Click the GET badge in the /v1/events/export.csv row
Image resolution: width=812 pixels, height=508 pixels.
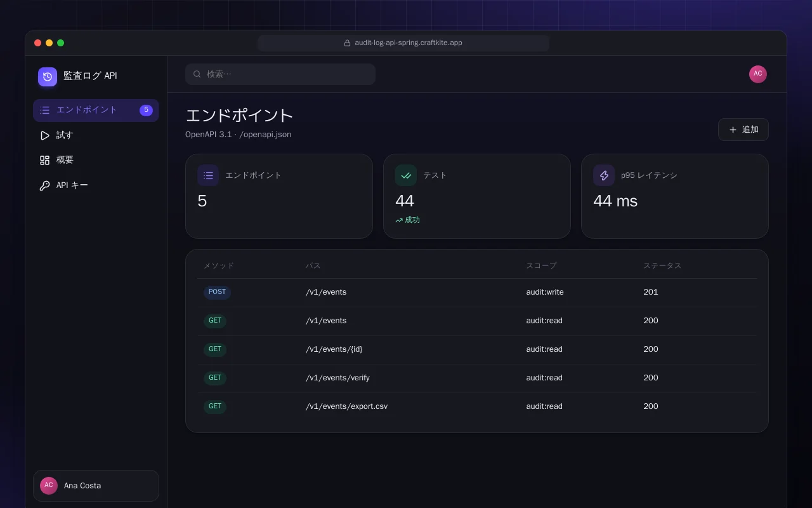pyautogui.click(x=215, y=406)
